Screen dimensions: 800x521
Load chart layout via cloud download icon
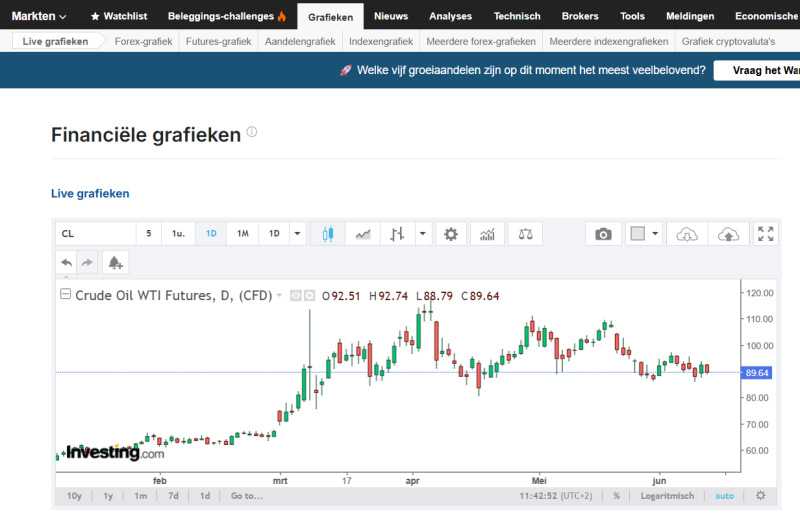point(687,234)
